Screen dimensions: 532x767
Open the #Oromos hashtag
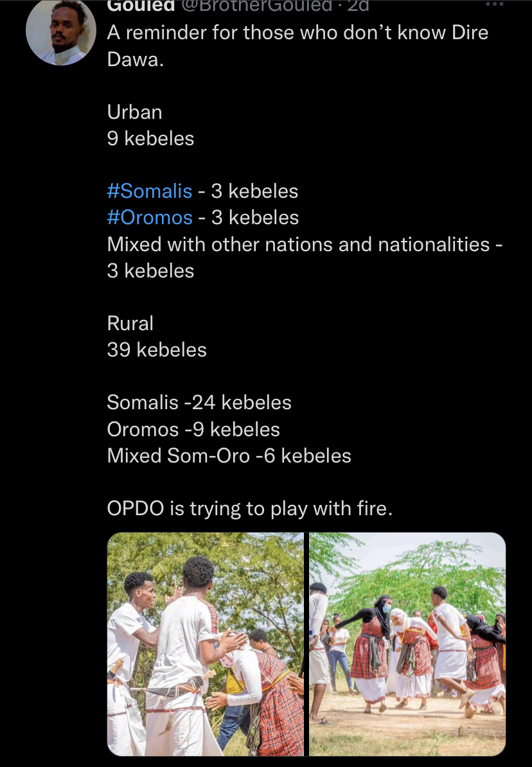pyautogui.click(x=150, y=218)
